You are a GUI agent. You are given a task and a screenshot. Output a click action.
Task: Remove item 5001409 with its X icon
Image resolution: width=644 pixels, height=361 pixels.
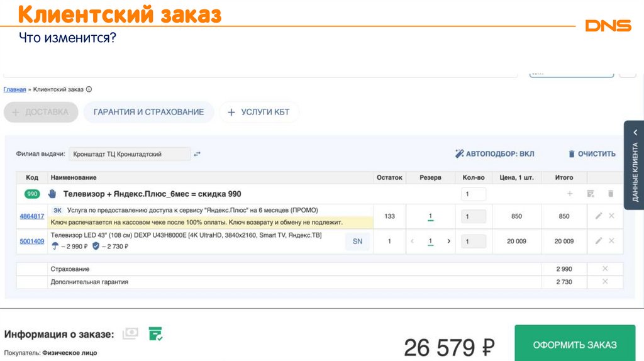tap(611, 241)
